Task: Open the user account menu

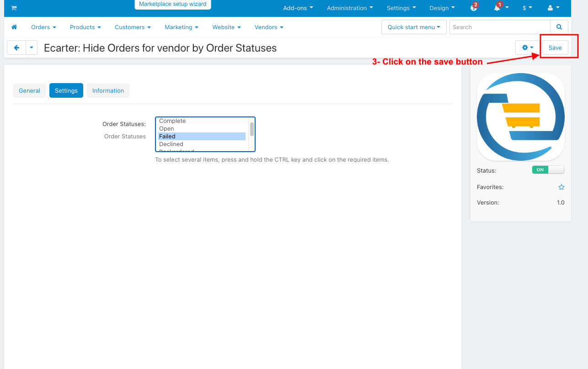Action: (x=553, y=8)
